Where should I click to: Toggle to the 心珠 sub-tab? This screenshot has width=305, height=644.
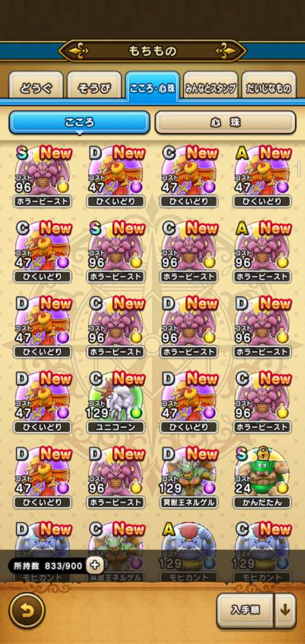[225, 123]
